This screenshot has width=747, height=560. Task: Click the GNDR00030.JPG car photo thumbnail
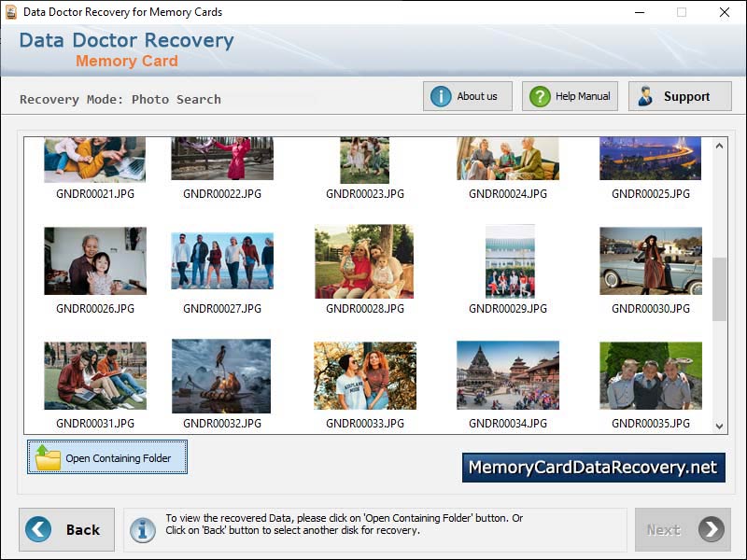[649, 261]
